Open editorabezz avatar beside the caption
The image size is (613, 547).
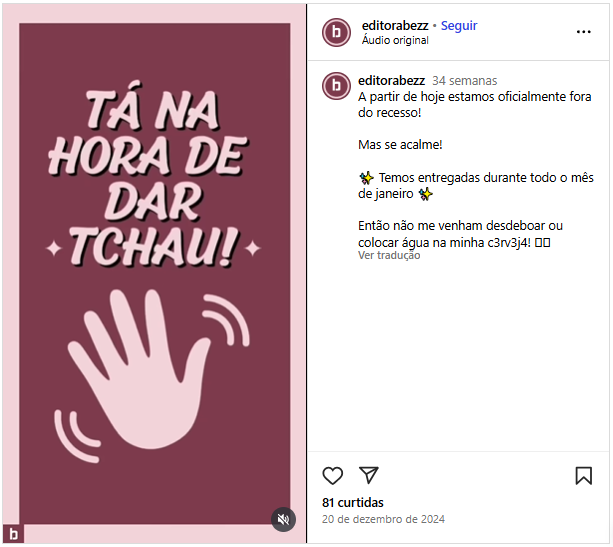click(x=336, y=86)
